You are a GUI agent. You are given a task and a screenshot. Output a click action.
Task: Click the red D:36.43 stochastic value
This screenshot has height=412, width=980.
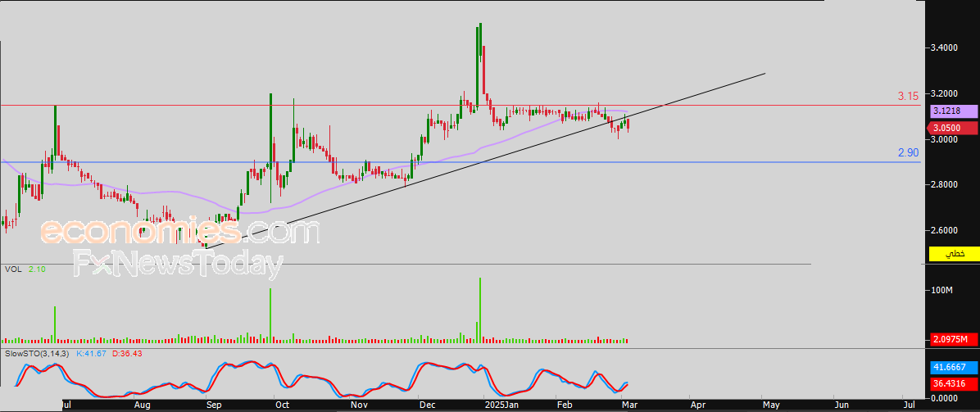127,354
